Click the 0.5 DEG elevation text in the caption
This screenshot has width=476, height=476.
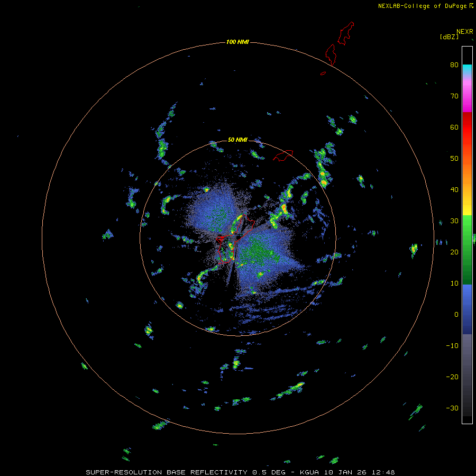click(270, 472)
